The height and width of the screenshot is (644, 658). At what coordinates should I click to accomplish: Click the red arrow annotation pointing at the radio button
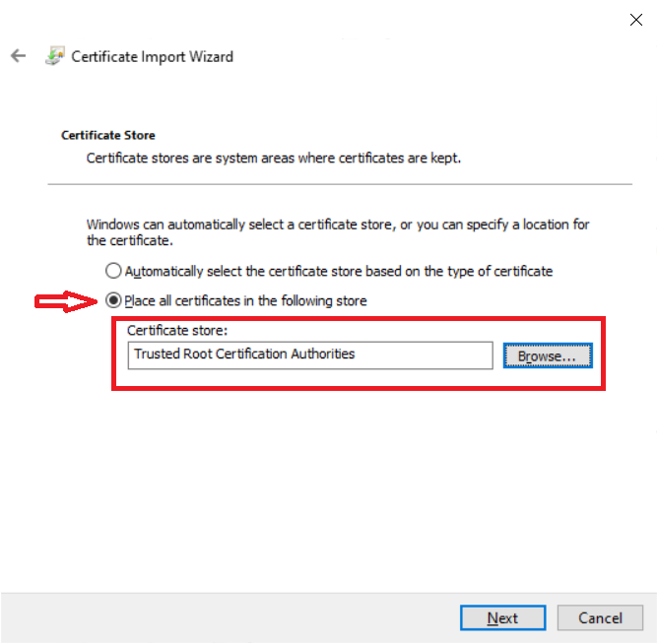tap(67, 301)
